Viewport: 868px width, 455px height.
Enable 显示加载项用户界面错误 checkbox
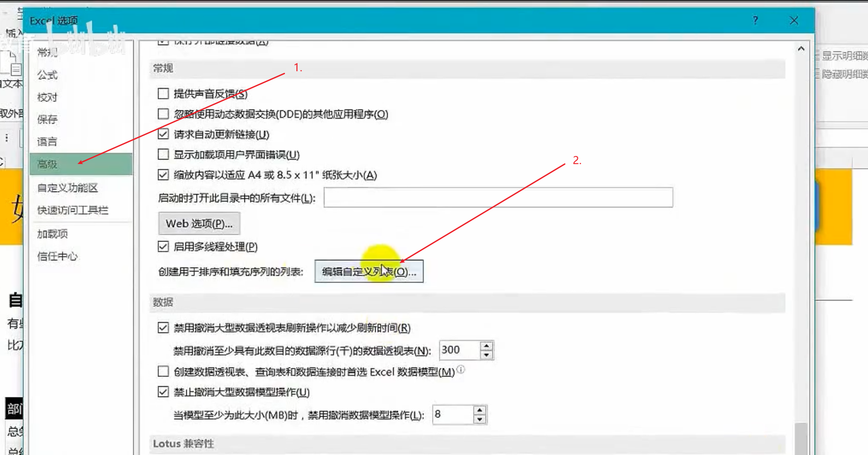pyautogui.click(x=163, y=154)
